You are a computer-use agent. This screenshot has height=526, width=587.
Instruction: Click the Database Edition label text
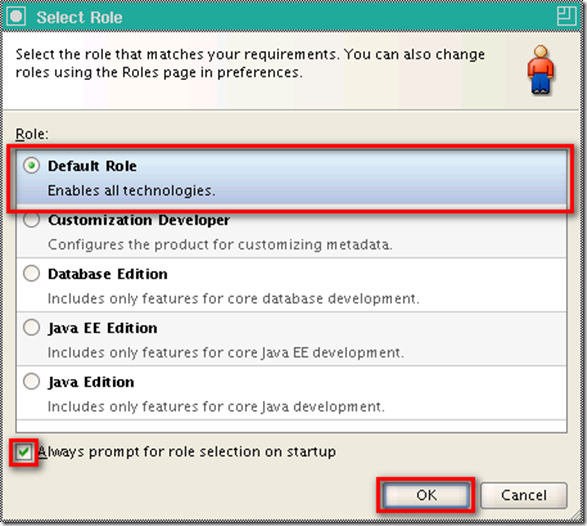tap(108, 274)
